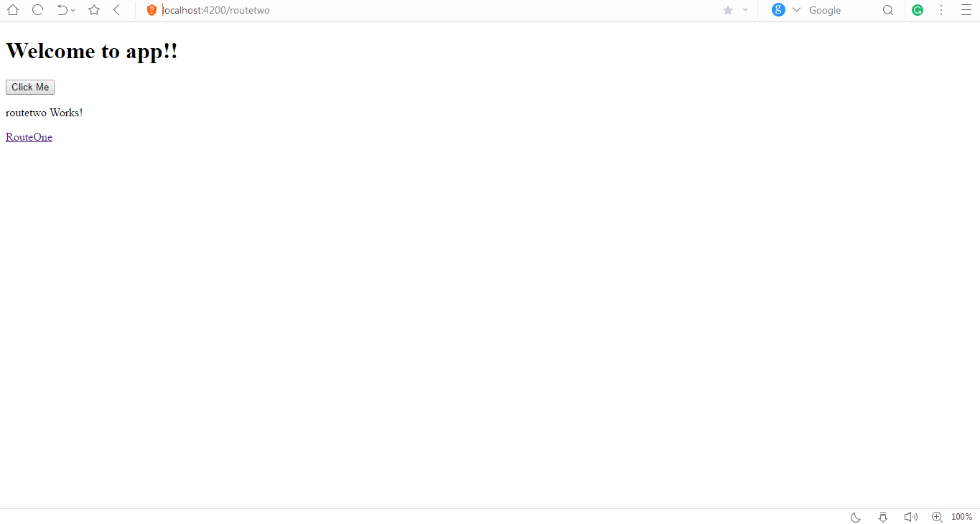
Task: Toggle night mode moon icon
Action: coord(856,517)
